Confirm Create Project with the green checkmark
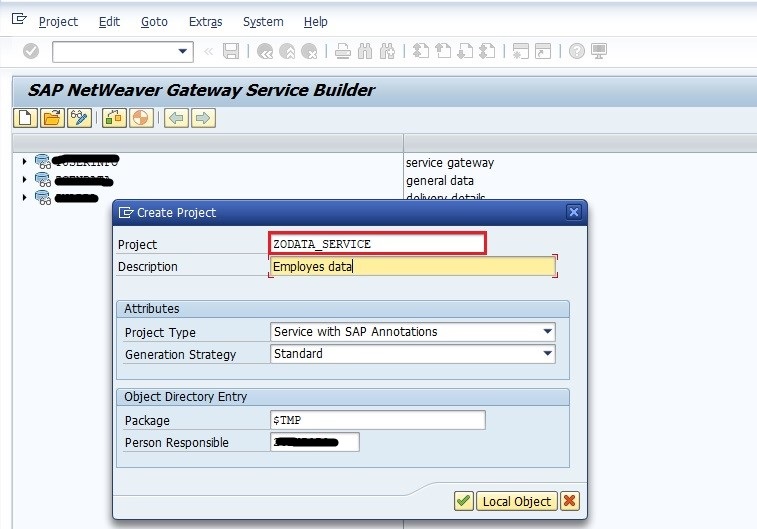Screen dimensions: 757x529 (463, 501)
